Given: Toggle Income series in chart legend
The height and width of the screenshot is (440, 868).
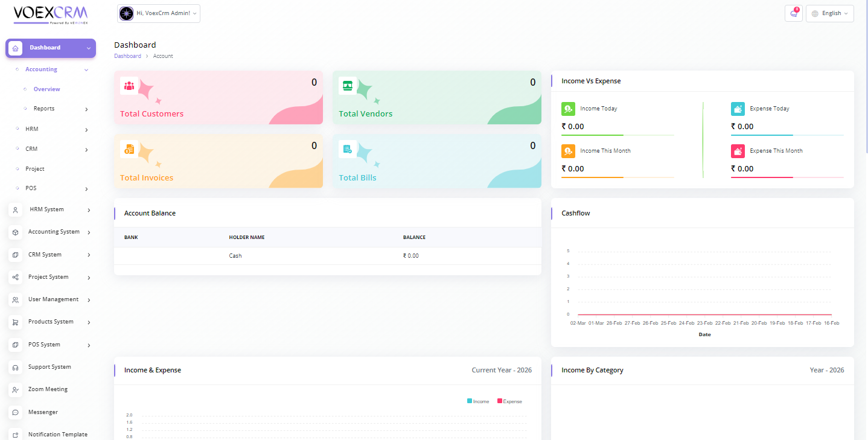Looking at the screenshot, I should click(478, 401).
